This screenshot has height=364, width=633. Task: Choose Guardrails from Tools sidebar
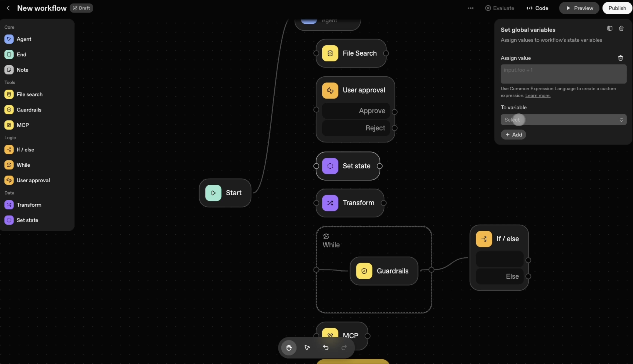click(x=29, y=110)
